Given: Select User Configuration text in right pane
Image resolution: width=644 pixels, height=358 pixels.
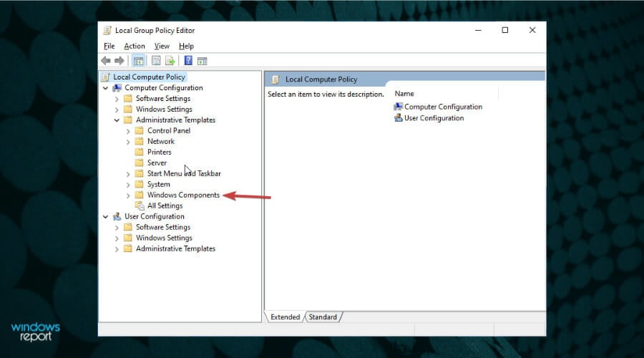Looking at the screenshot, I should click(434, 118).
